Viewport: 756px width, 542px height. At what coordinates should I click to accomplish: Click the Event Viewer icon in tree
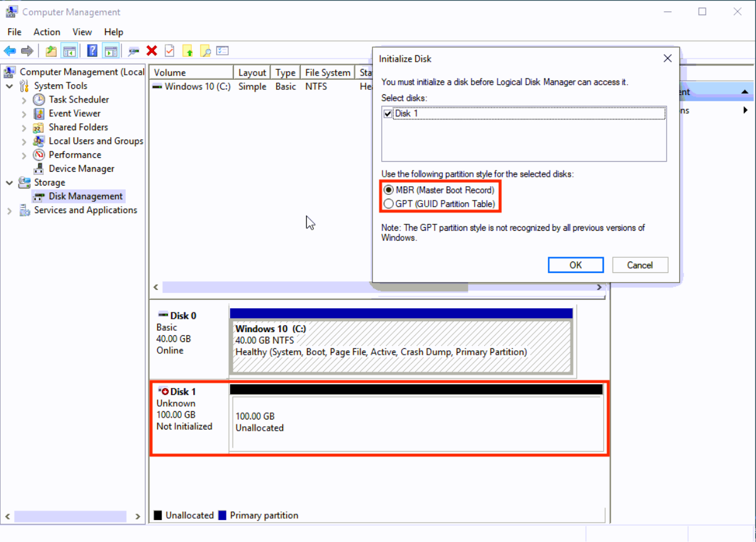39,113
